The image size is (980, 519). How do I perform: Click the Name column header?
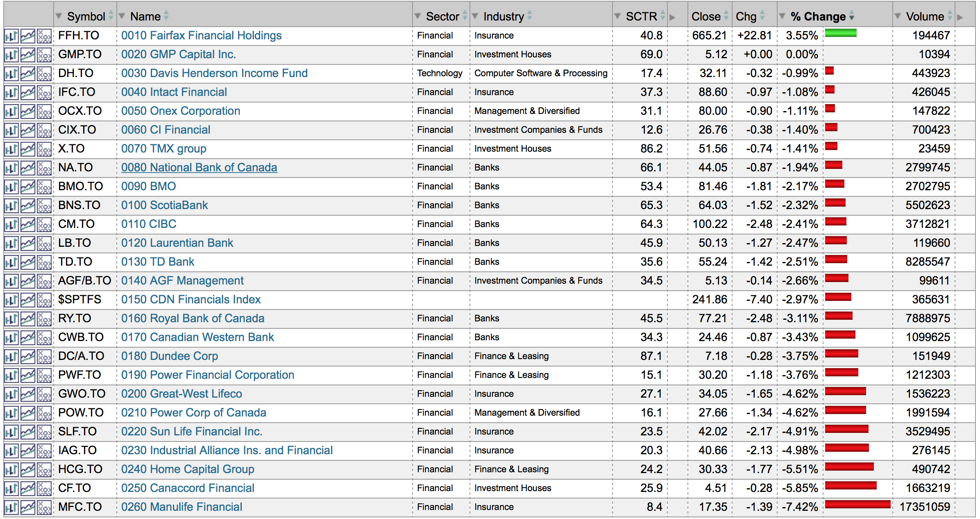pyautogui.click(x=145, y=16)
